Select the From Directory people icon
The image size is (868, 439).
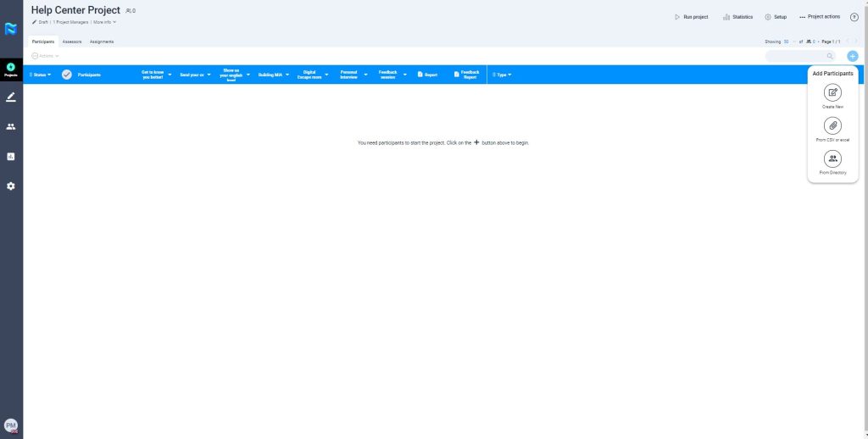[832, 158]
